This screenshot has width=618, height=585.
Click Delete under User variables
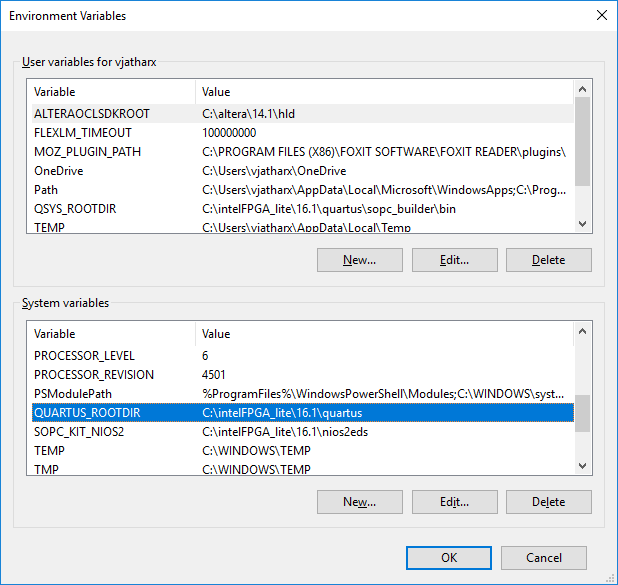tap(548, 260)
